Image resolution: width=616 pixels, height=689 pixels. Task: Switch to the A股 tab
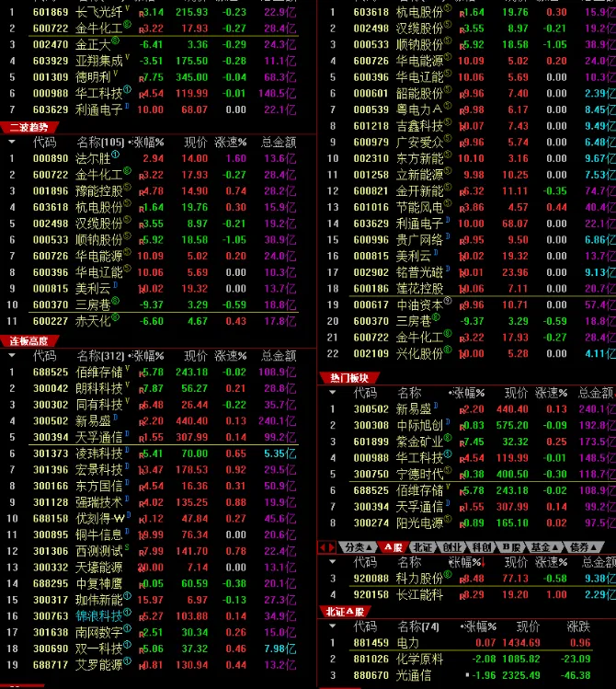393,547
